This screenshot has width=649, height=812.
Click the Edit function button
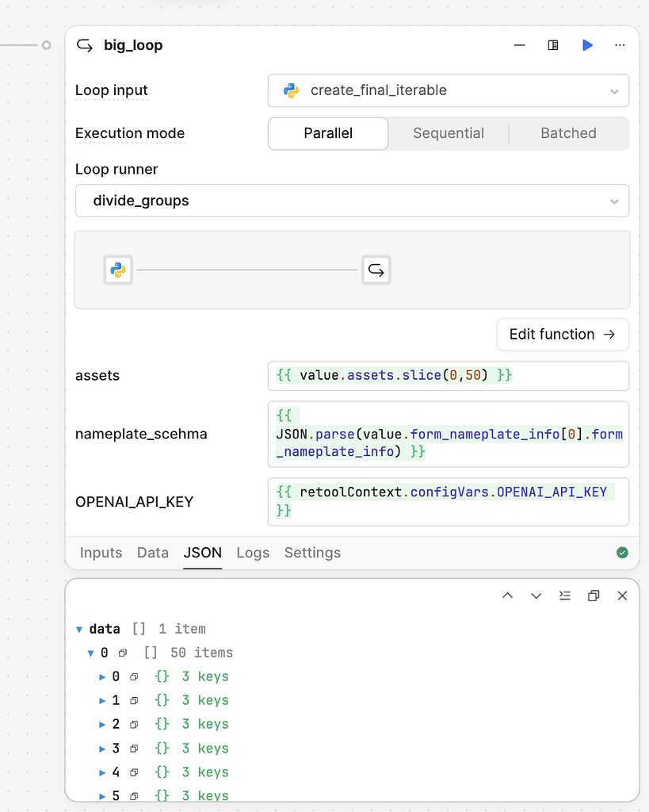pos(562,334)
